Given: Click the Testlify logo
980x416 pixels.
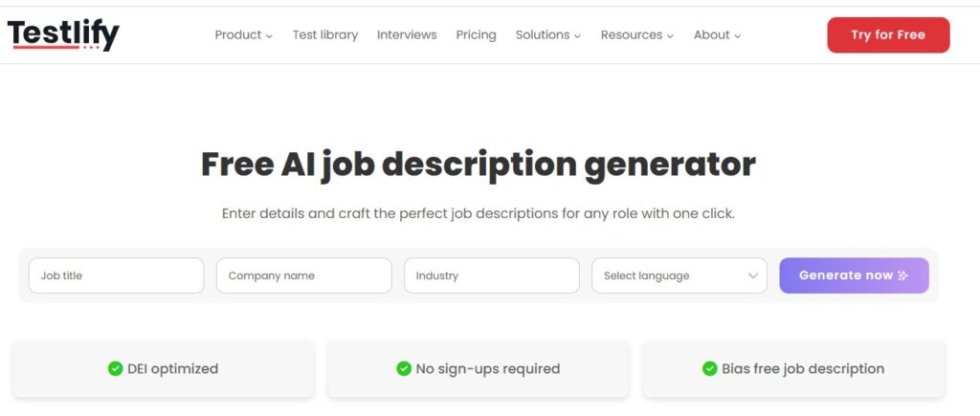Looking at the screenshot, I should click(63, 35).
